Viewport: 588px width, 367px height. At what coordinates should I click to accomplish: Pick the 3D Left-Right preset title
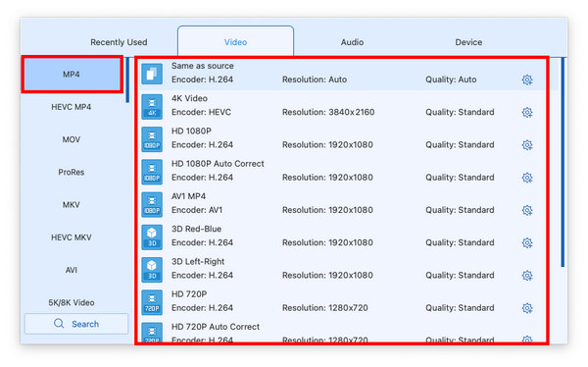point(198,262)
